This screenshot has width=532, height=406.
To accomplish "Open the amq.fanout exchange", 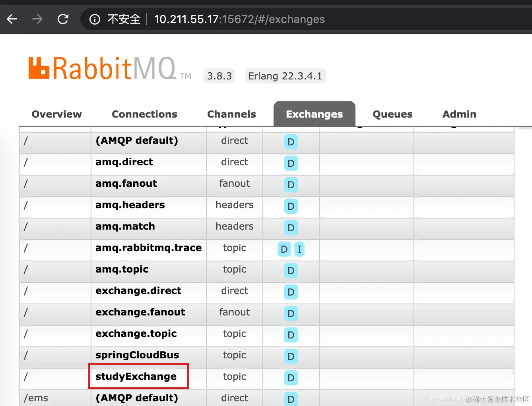I will pos(126,184).
